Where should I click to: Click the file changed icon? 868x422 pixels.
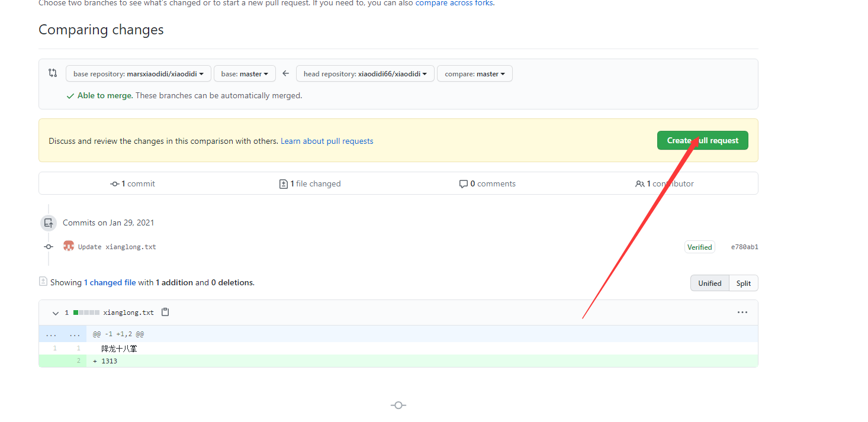coord(283,184)
